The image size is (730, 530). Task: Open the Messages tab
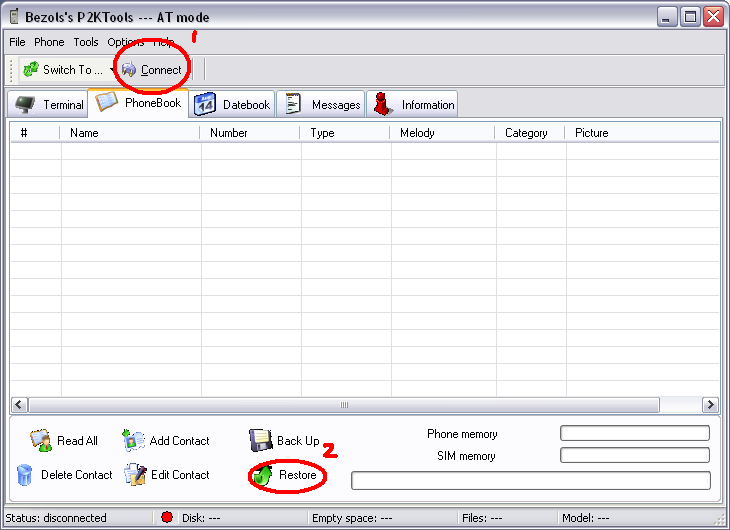pyautogui.click(x=321, y=104)
